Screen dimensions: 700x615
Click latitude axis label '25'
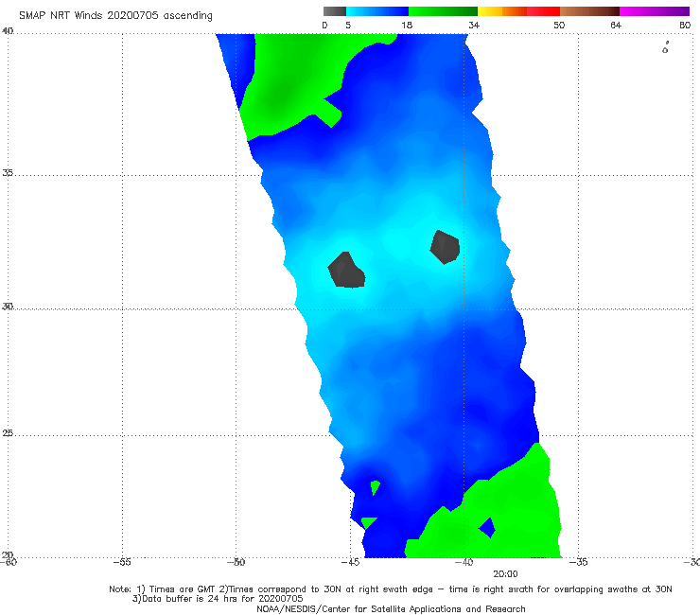(x=8, y=432)
